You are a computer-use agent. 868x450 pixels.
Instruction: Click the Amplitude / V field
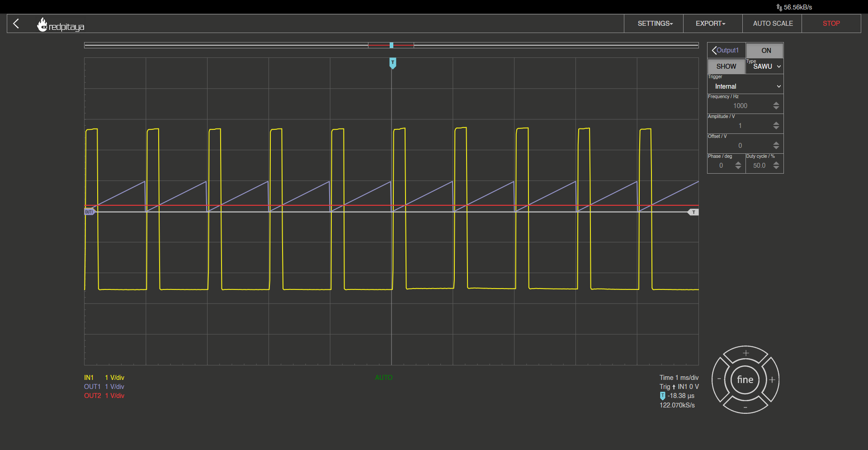pyautogui.click(x=740, y=126)
